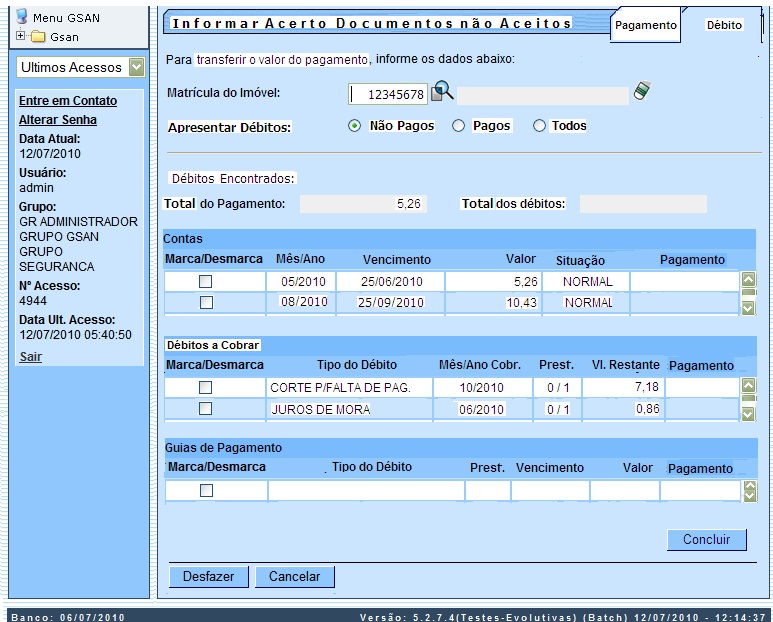This screenshot has width=773, height=622.
Task: Expand the Gsan tree node
Action: click(20, 36)
